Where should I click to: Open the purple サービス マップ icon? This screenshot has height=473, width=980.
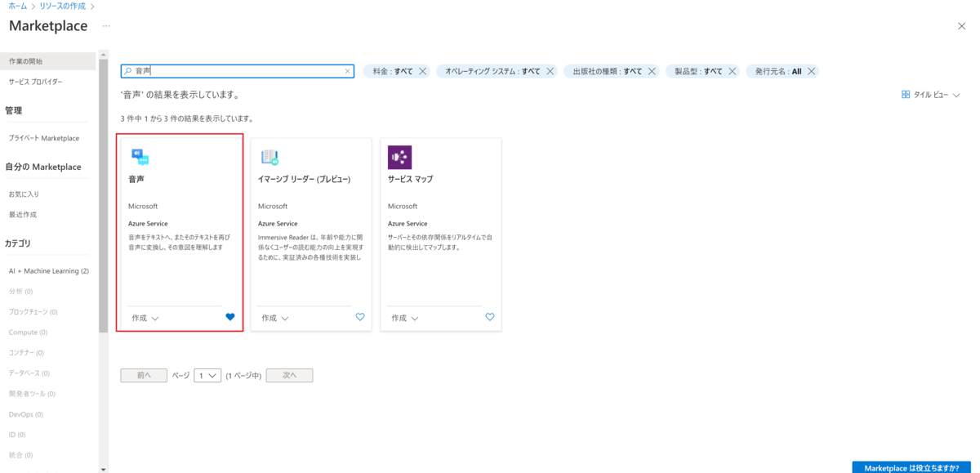point(399,157)
